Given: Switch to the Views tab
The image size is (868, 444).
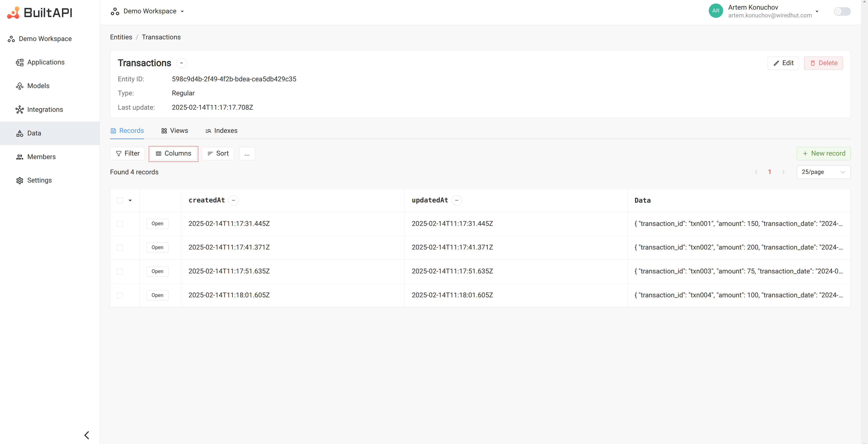Looking at the screenshot, I should click(178, 131).
